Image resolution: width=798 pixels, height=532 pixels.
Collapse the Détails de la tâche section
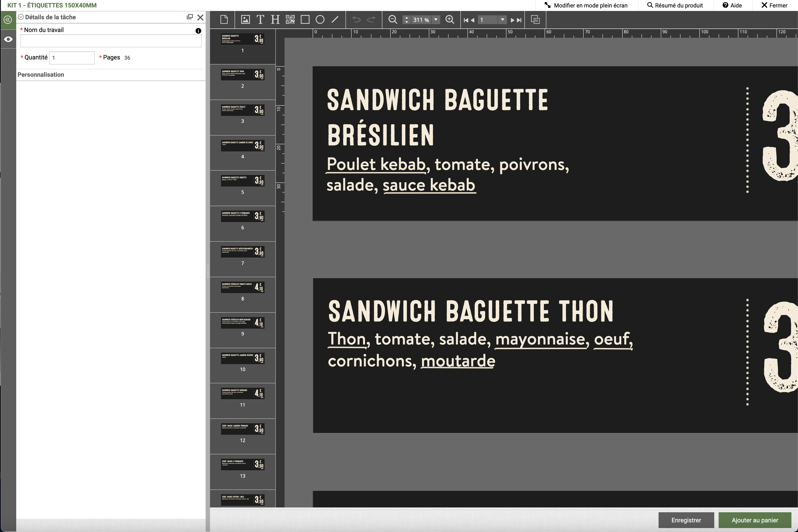[x=21, y=17]
